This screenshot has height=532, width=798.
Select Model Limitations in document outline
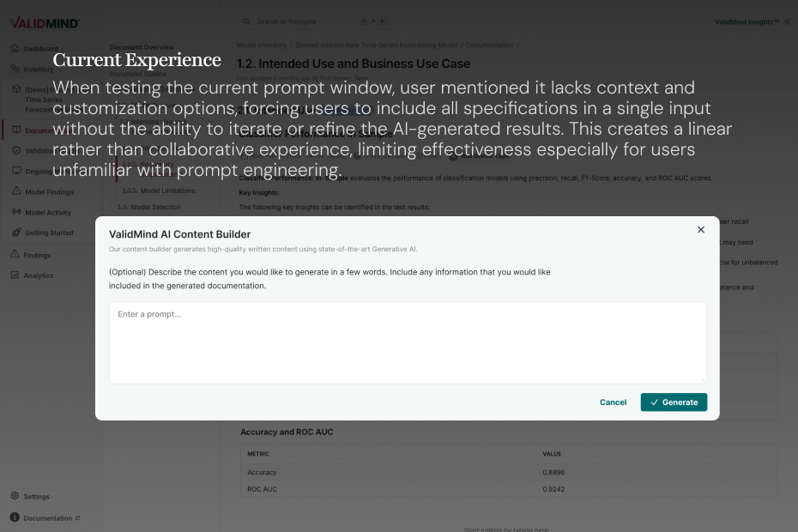tap(167, 190)
